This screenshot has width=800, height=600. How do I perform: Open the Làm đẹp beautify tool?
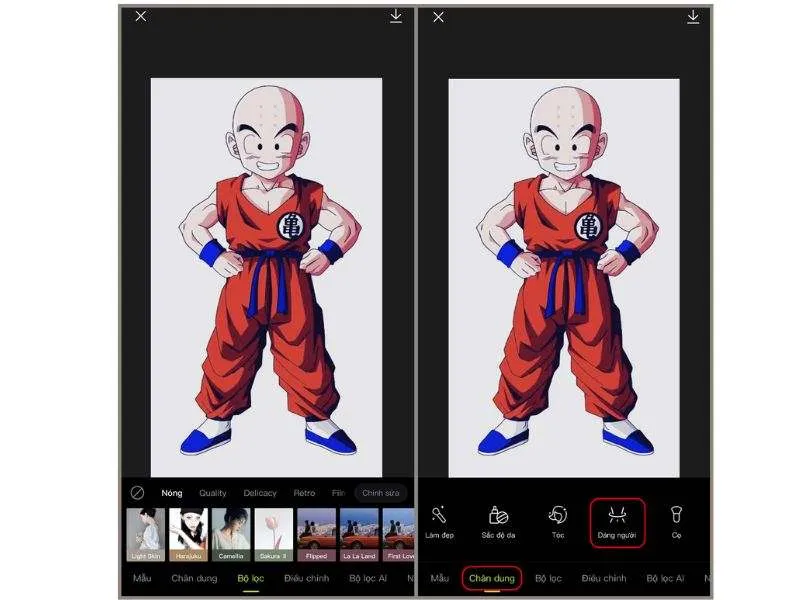439,522
